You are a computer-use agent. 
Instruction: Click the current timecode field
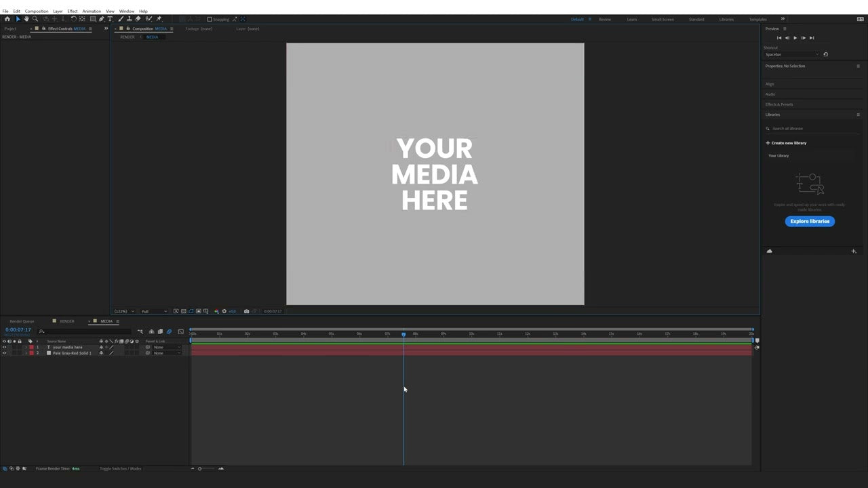point(18,329)
